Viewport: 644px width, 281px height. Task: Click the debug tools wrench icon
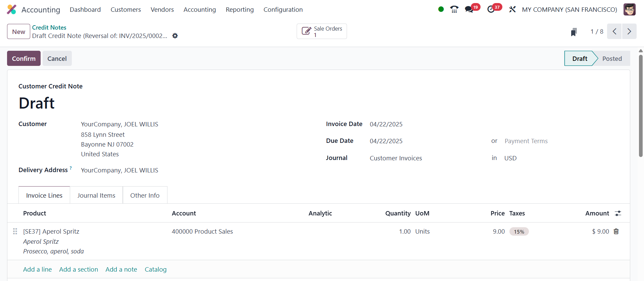pyautogui.click(x=512, y=9)
